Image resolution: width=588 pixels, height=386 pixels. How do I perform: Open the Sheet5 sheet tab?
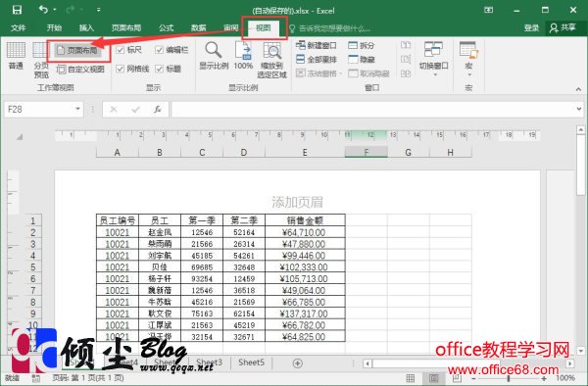[x=251, y=362]
